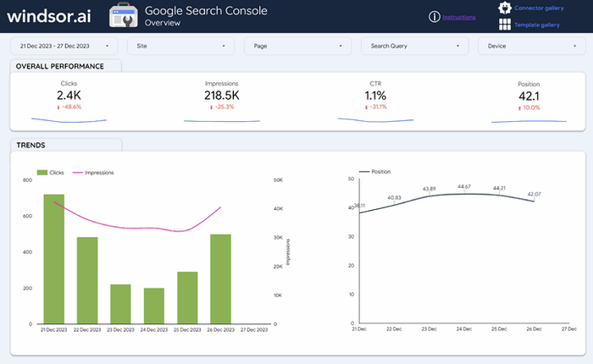Click the -31.1% CTR change indicator

(x=375, y=107)
